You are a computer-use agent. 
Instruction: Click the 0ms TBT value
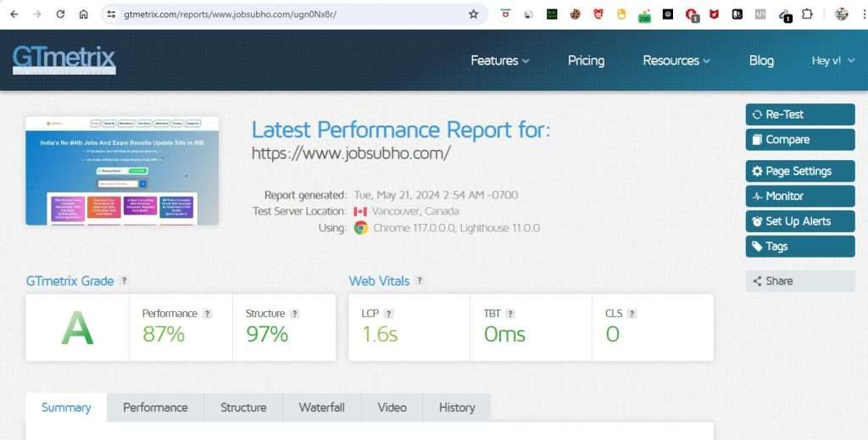504,334
